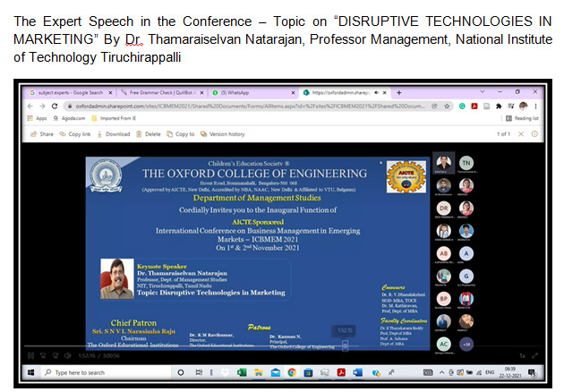Mute the audio indicator on SharePoint tab

click(376, 93)
